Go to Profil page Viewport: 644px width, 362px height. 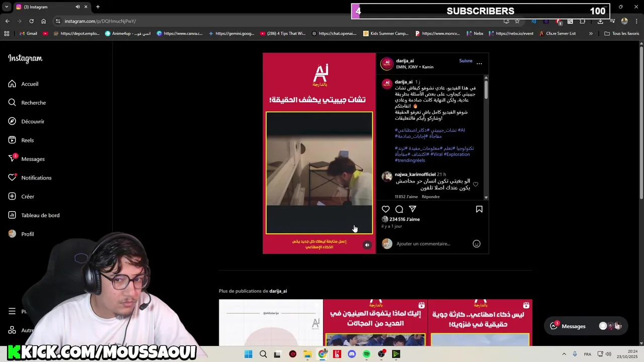tap(21, 234)
